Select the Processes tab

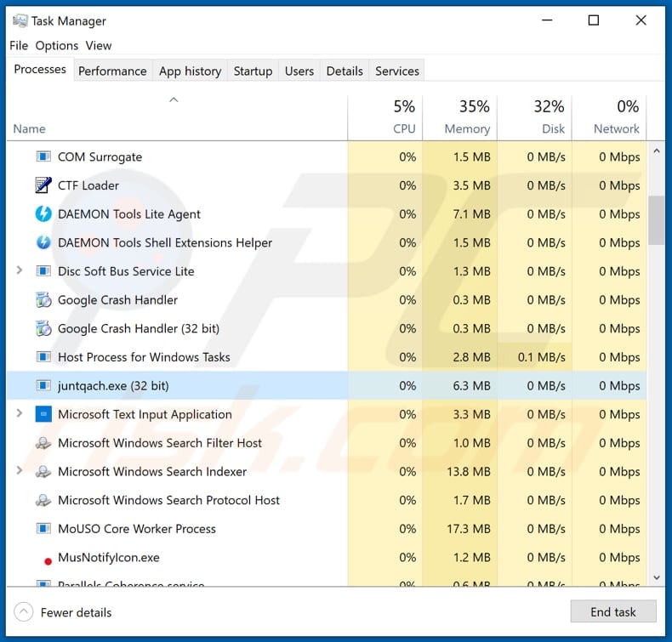point(40,70)
